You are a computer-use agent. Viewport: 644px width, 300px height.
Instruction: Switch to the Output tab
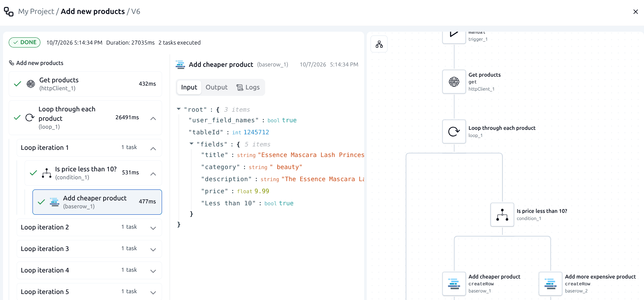coord(216,87)
